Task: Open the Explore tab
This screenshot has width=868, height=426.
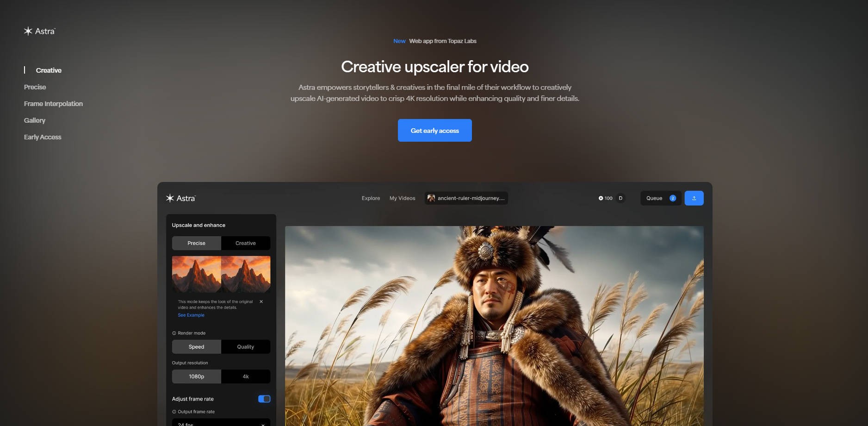Action: click(371, 198)
